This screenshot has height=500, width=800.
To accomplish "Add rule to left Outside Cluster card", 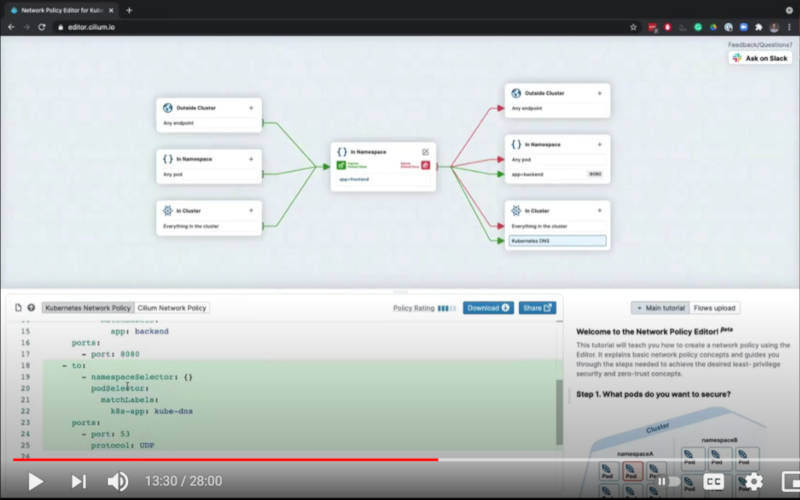I will click(251, 108).
